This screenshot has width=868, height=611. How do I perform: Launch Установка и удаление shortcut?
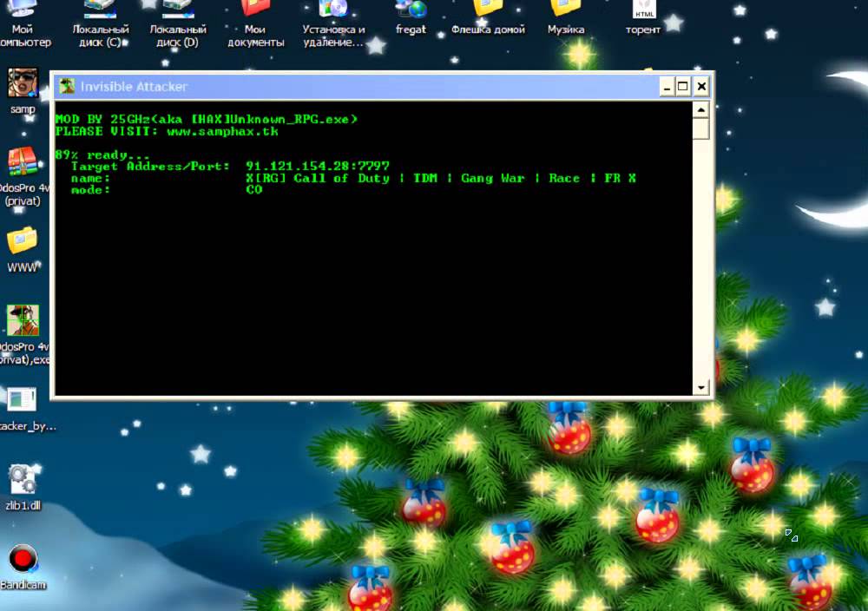coord(333,23)
